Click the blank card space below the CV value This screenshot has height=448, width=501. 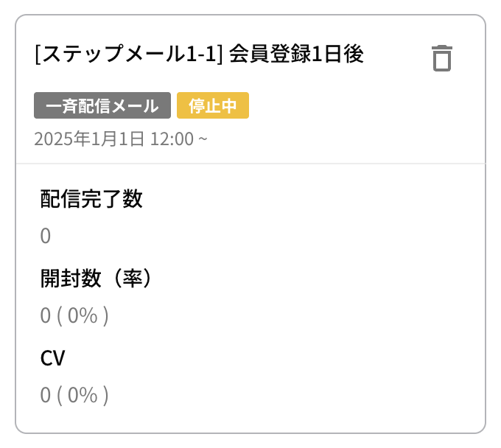tap(251, 419)
